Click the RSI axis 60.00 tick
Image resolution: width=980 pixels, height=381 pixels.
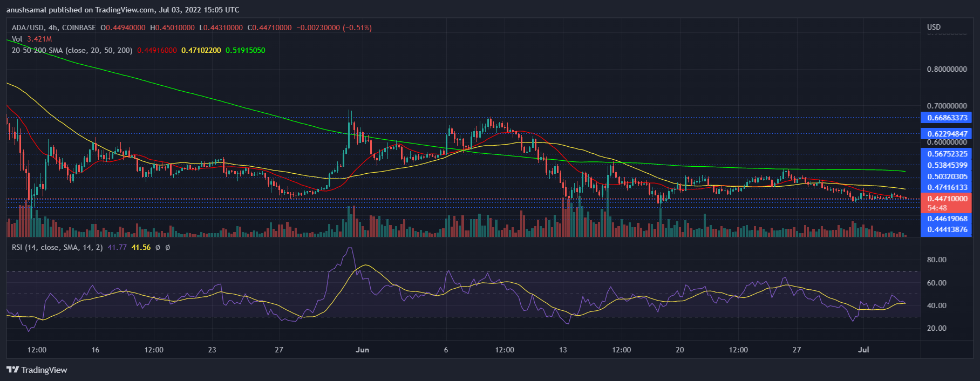[x=936, y=283]
